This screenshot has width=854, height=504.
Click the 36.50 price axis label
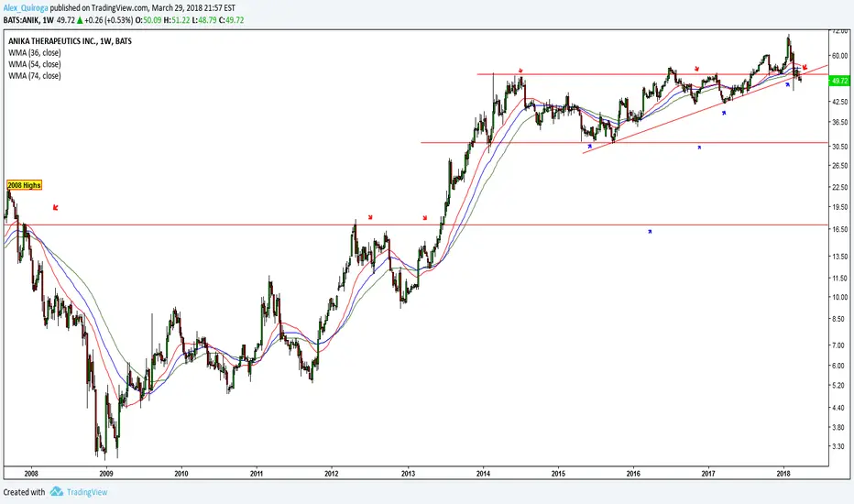point(840,122)
